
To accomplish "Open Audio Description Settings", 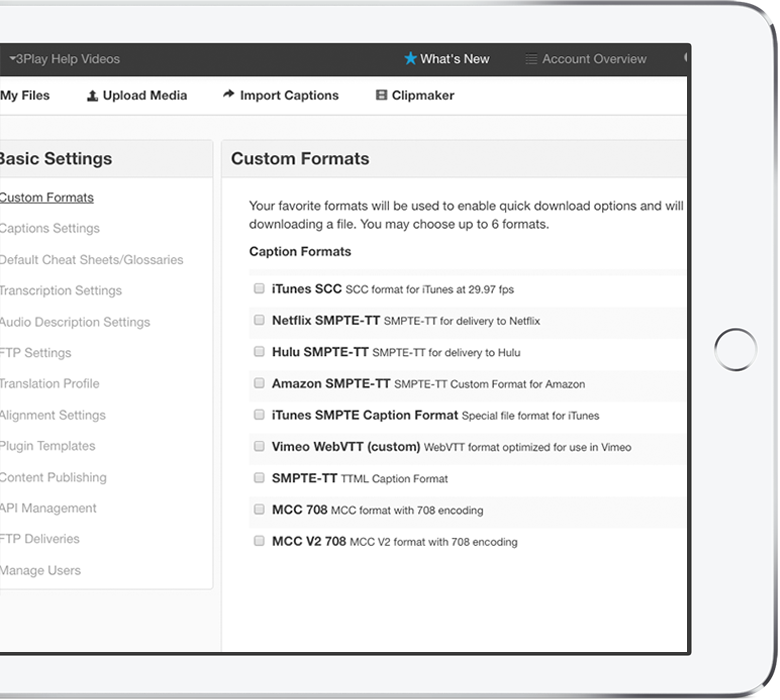I will [x=75, y=322].
